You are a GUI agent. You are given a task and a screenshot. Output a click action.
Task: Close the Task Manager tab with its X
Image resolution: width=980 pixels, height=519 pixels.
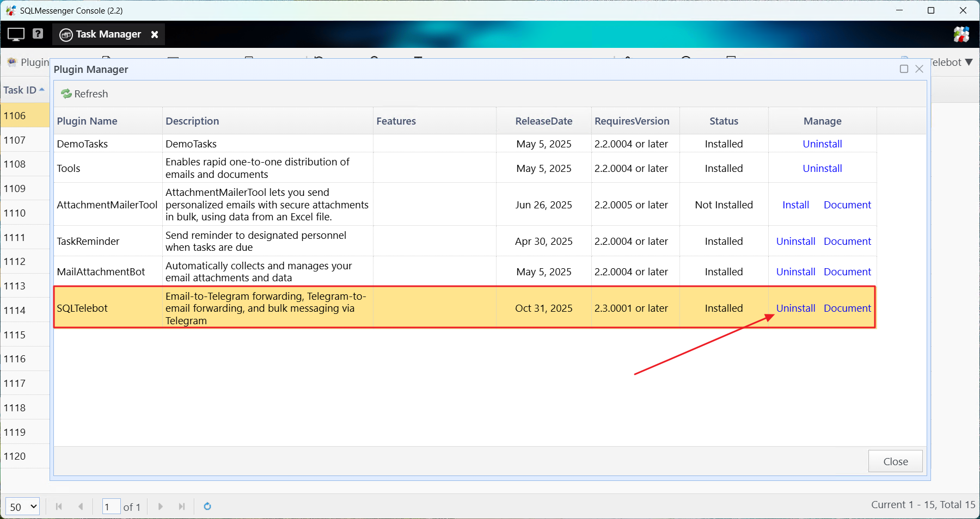155,34
